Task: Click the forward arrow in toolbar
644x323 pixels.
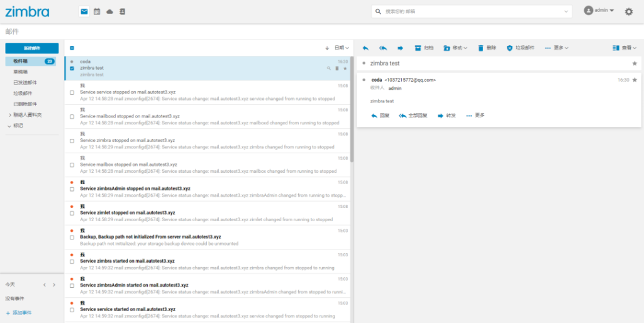Action: coord(401,48)
